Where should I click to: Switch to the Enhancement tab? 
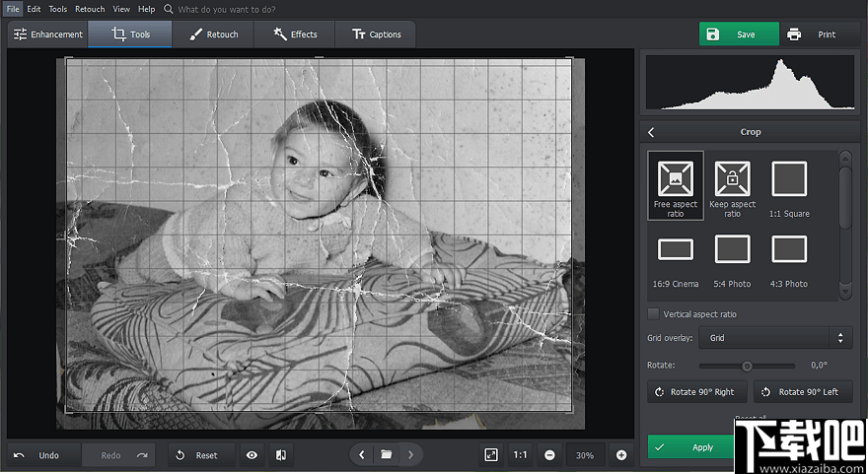(48, 34)
